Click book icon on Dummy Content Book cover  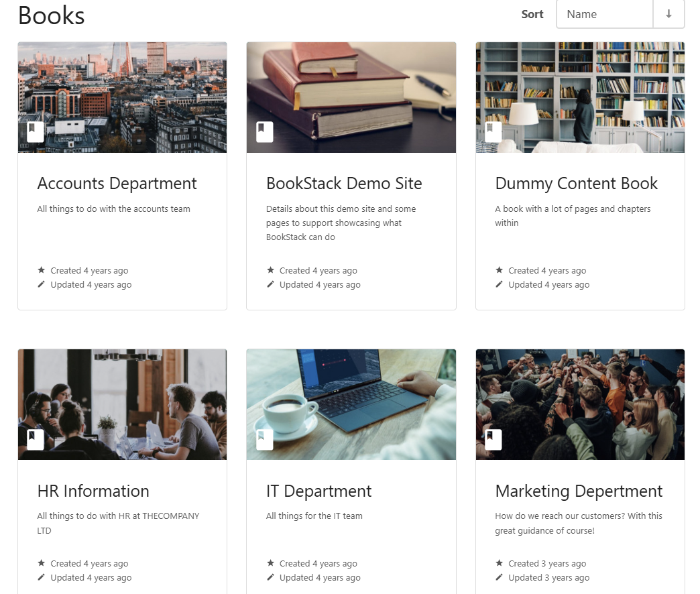(x=493, y=131)
